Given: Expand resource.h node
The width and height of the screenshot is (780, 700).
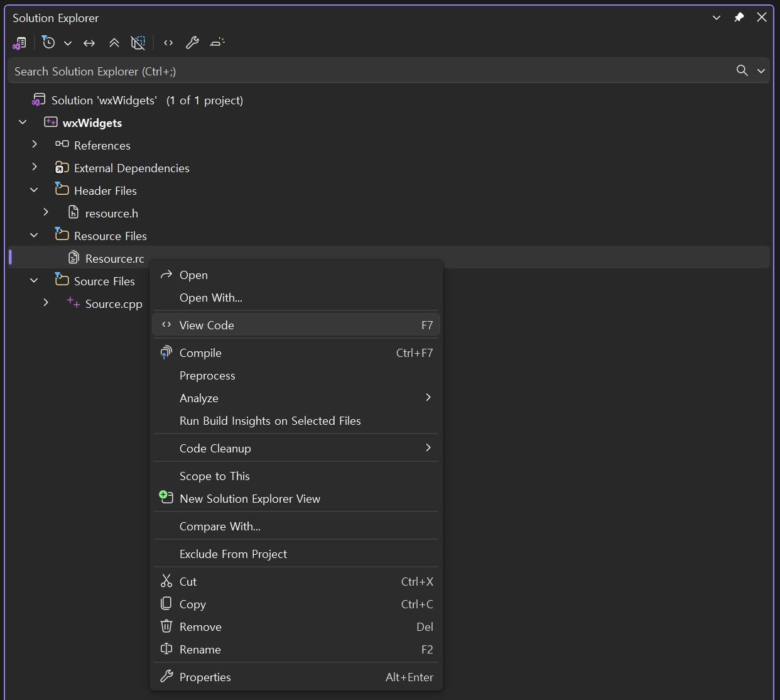Looking at the screenshot, I should pyautogui.click(x=46, y=212).
